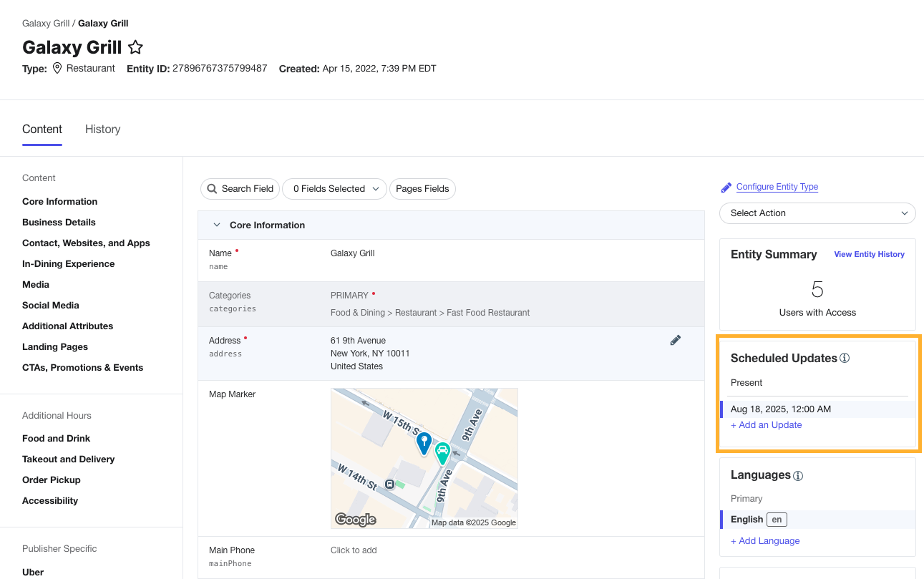Viewport: 924px width, 579px height.
Task: Open the Scheduled Updates info tooltip
Action: coord(845,358)
